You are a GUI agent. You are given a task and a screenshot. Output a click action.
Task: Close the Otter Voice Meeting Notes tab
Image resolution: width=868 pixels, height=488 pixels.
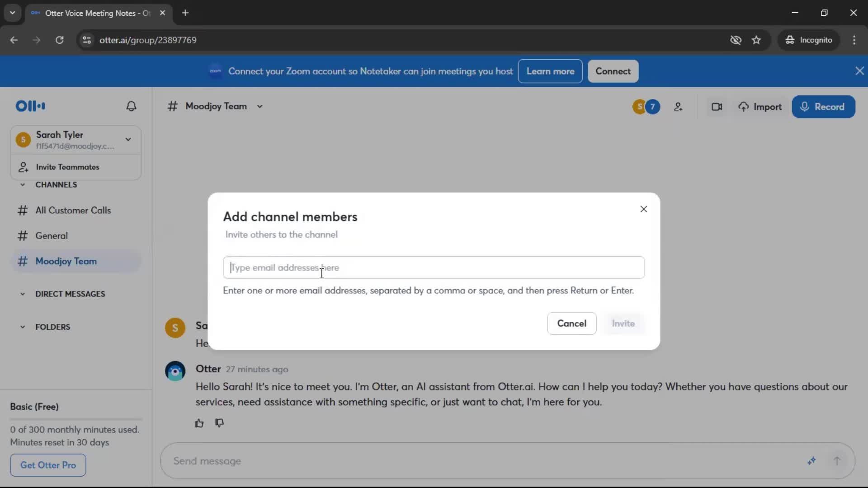point(162,13)
